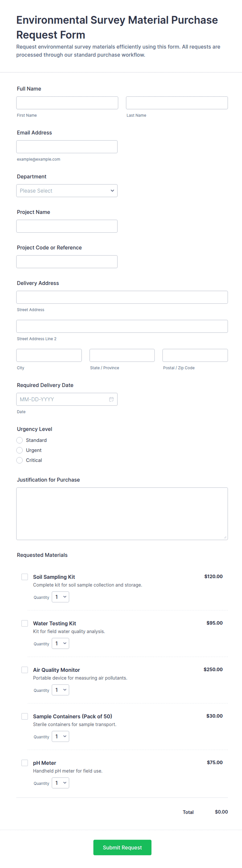
Task: Click the Submit Request button
Action: pos(122,847)
